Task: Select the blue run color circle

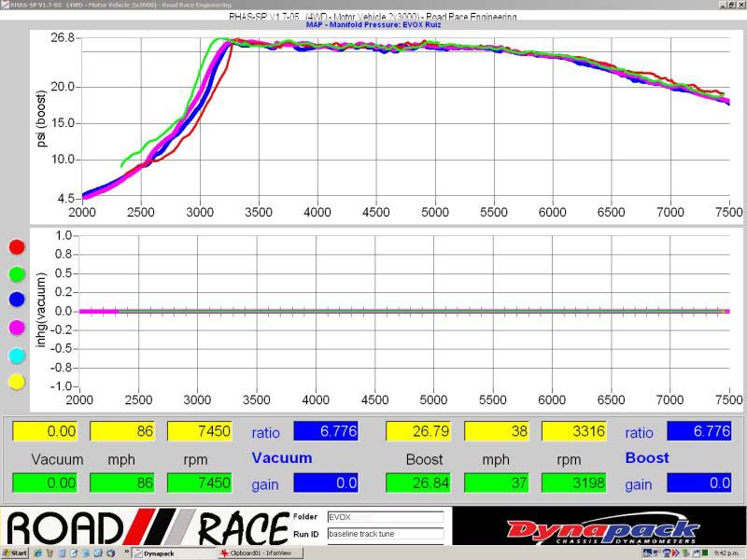Action: [17, 300]
